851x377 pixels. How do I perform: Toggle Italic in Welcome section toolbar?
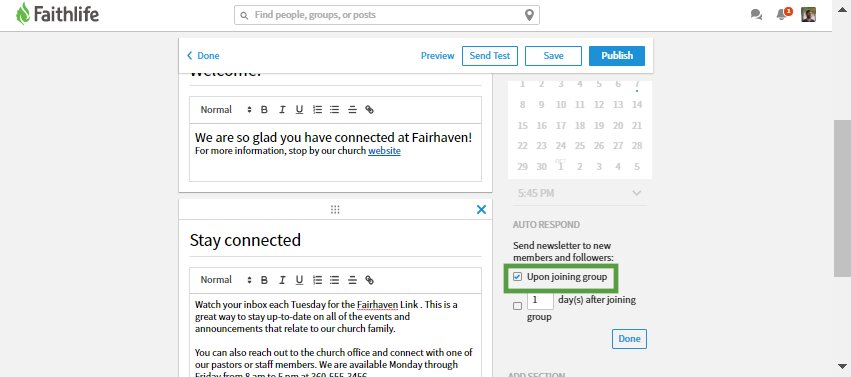click(x=282, y=110)
